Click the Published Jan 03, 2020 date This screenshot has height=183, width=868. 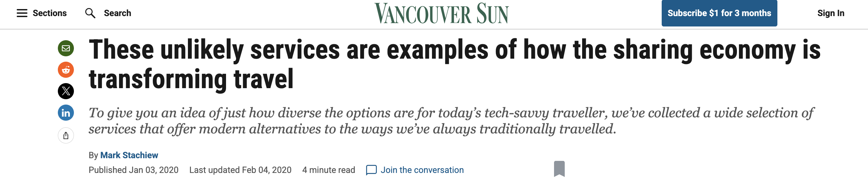[133, 170]
